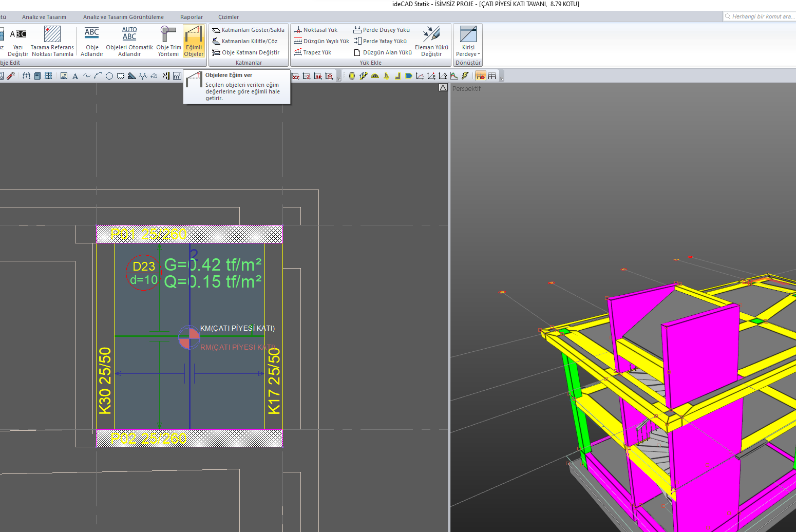Click the yellow dome icon

click(375, 76)
